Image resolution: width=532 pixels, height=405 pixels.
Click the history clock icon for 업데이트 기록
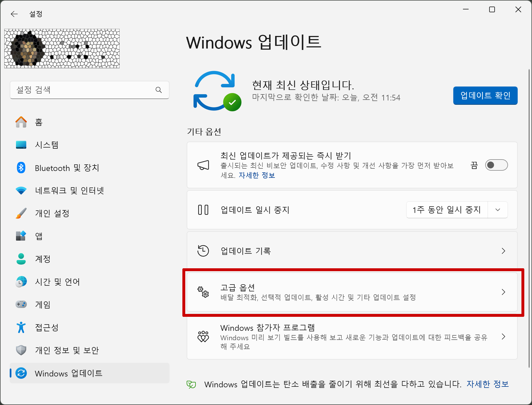coord(203,251)
